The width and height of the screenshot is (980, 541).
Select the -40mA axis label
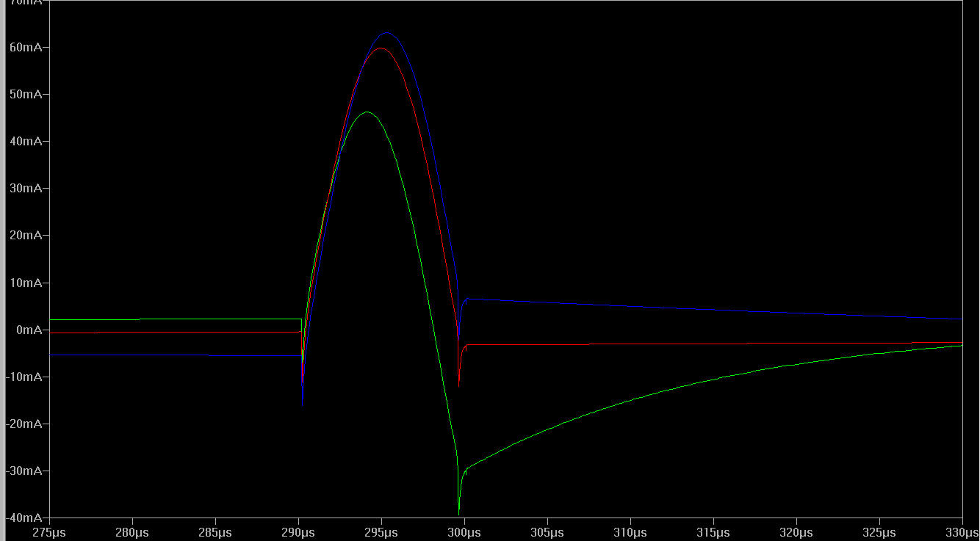[x=25, y=517]
